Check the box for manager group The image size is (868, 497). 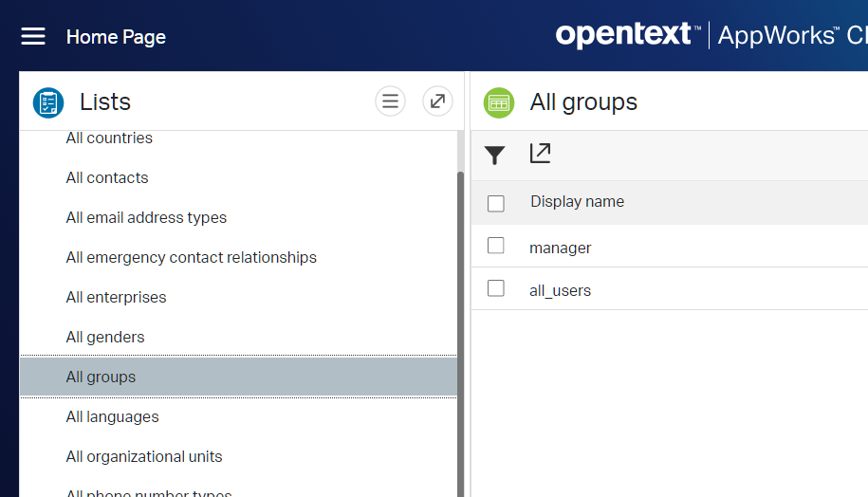pos(496,247)
